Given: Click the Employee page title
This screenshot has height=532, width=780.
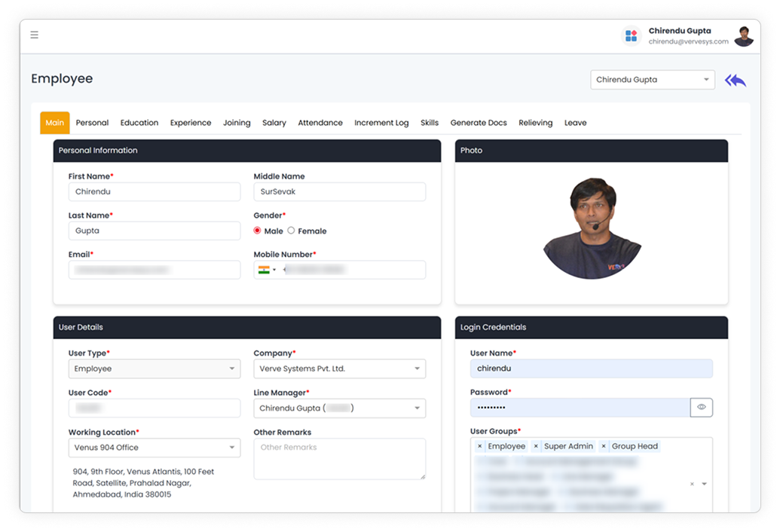Looking at the screenshot, I should pyautogui.click(x=62, y=79).
